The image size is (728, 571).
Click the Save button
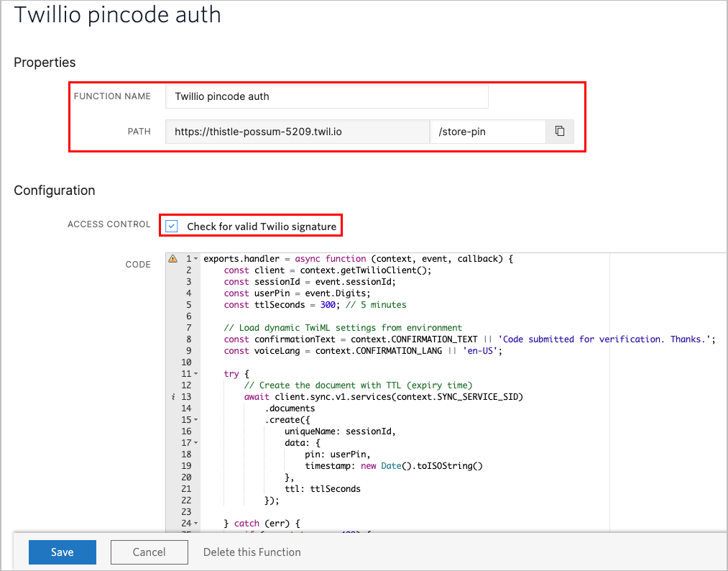click(63, 552)
